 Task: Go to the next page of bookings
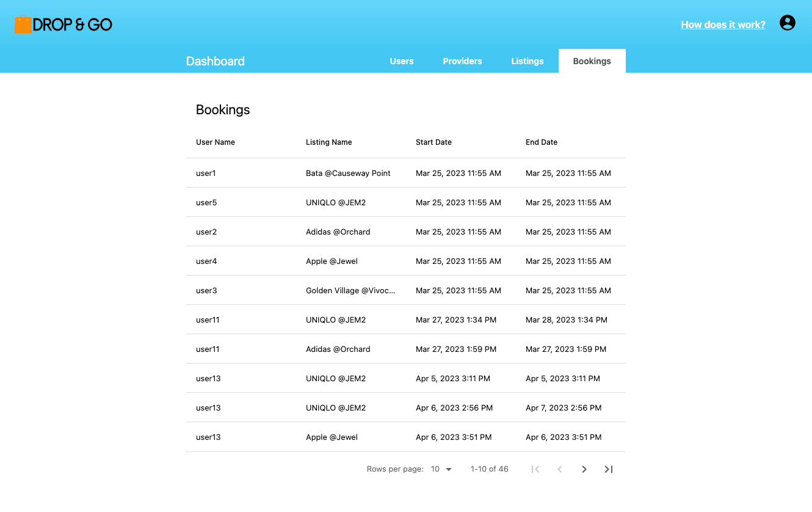[x=584, y=469]
